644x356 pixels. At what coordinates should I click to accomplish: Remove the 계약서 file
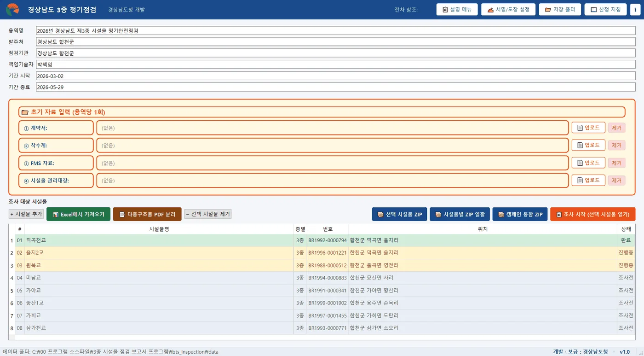tap(616, 128)
